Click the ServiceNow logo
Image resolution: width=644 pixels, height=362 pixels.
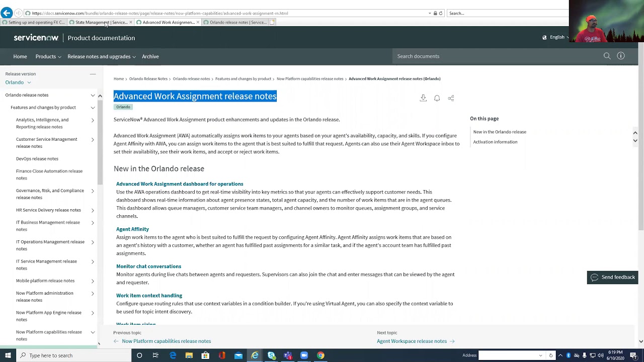click(36, 38)
